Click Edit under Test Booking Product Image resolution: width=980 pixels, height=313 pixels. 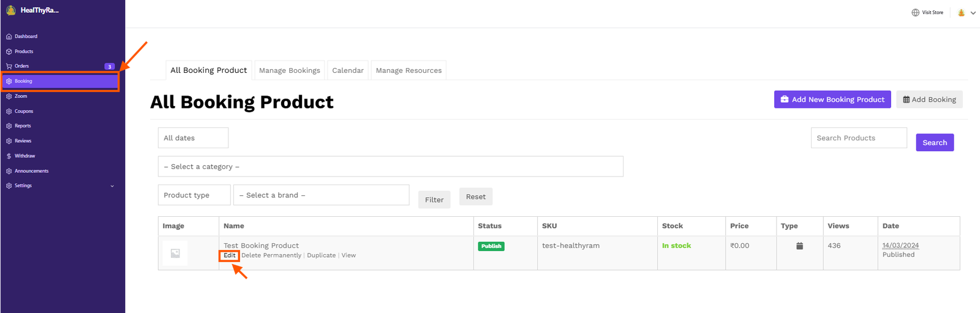pos(230,255)
